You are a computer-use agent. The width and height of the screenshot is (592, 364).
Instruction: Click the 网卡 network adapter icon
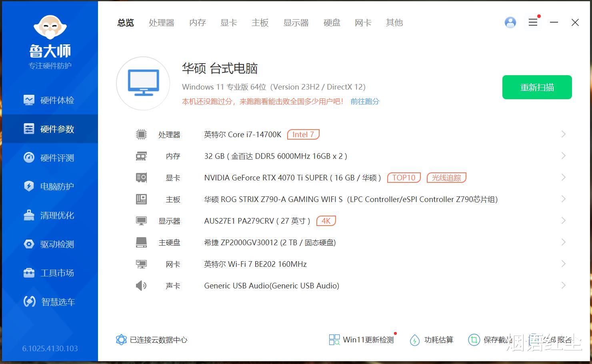(141, 264)
